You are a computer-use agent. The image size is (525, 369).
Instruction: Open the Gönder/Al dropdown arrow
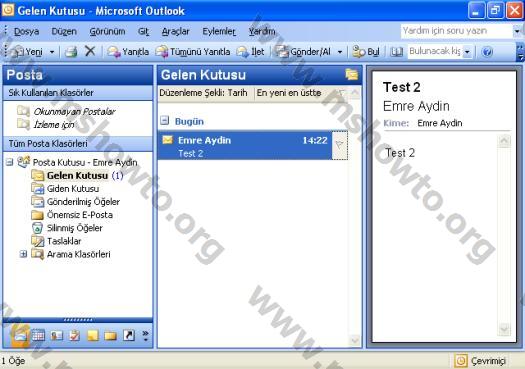coord(340,52)
